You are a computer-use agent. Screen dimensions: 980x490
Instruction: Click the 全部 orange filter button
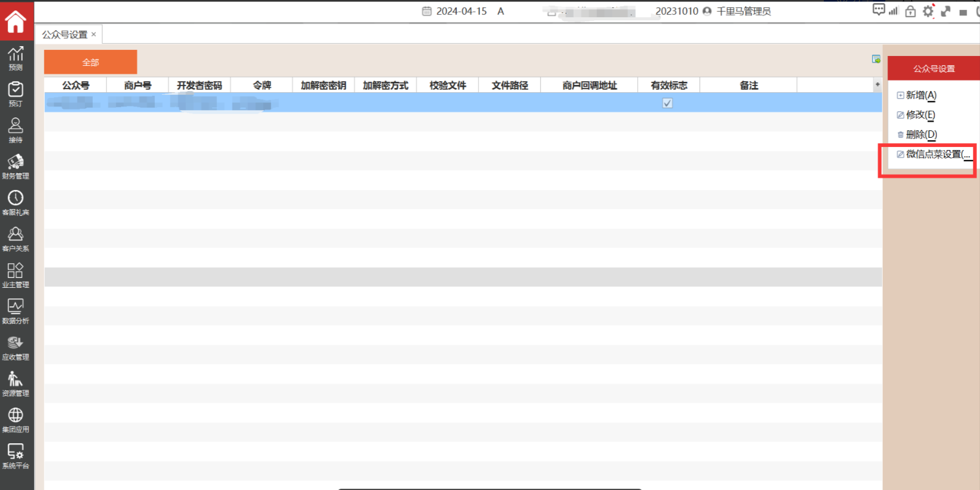tap(90, 62)
